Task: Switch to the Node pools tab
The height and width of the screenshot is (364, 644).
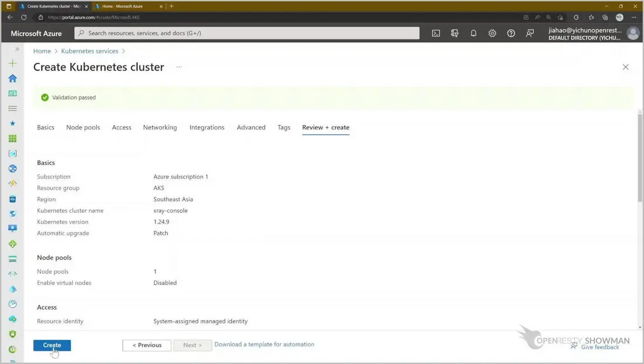Action: tap(83, 127)
